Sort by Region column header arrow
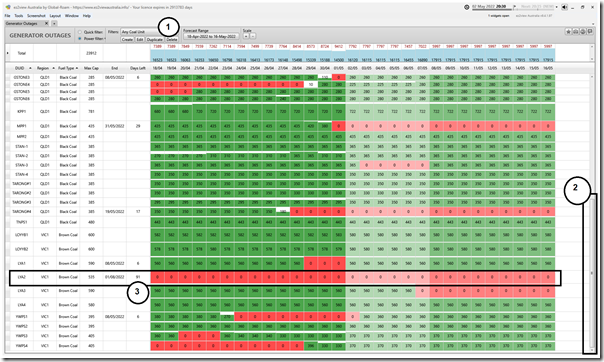Screen dimensions: 604x362 [x=54, y=68]
